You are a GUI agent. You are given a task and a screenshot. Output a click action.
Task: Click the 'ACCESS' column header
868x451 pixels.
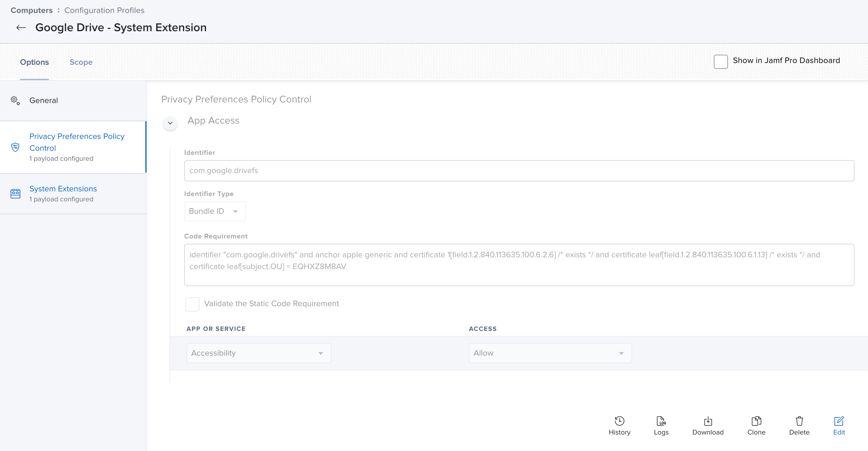483,329
